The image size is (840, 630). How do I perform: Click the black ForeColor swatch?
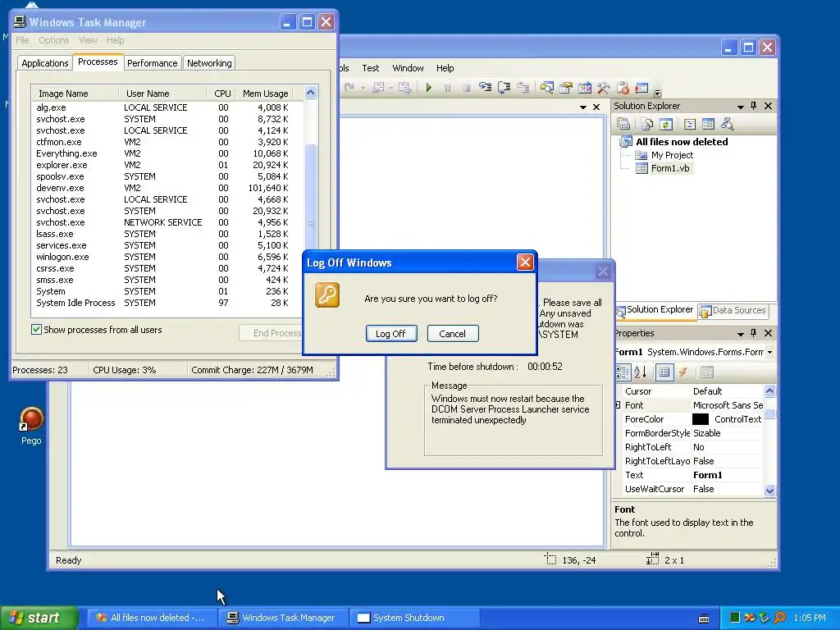coord(701,419)
